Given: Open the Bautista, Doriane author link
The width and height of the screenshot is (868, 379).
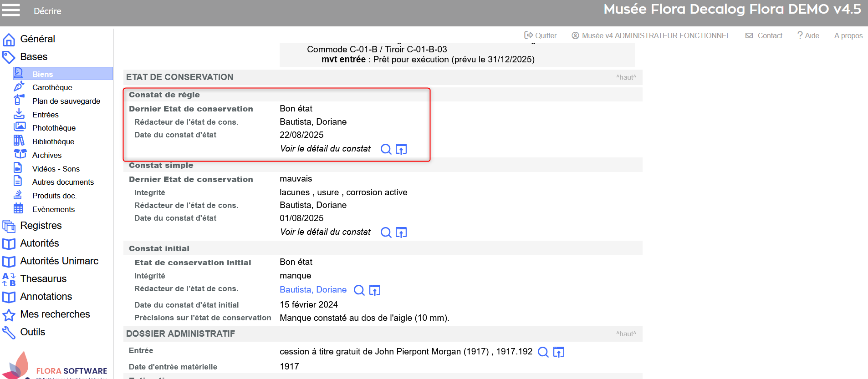Looking at the screenshot, I should [x=313, y=290].
